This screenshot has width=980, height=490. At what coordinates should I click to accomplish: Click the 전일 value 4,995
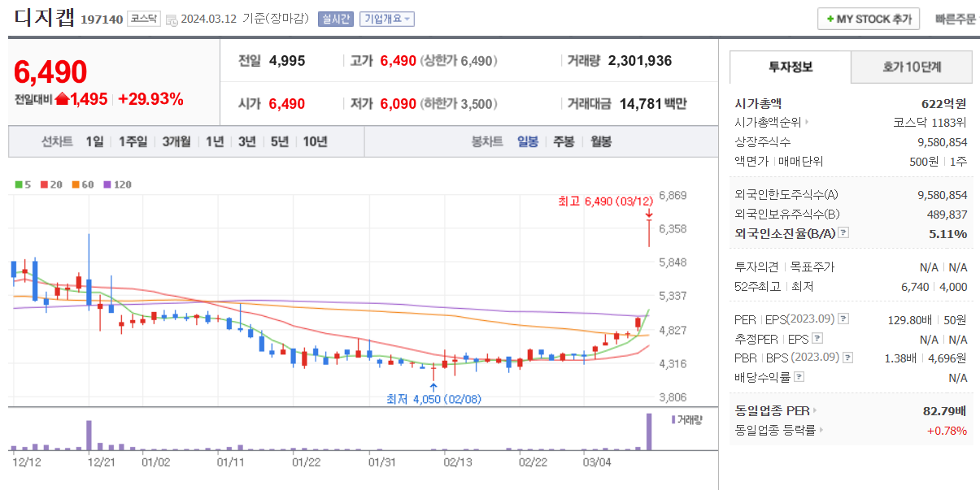coord(287,61)
